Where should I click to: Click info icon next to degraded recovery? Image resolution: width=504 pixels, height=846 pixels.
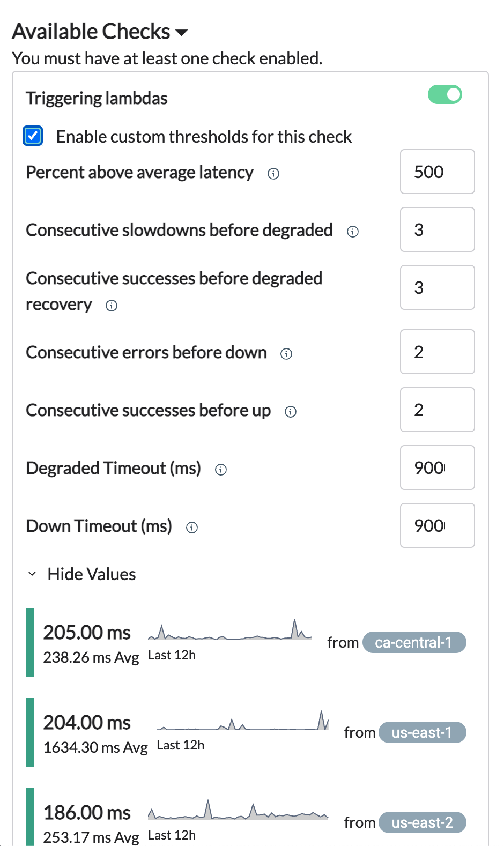pos(112,306)
